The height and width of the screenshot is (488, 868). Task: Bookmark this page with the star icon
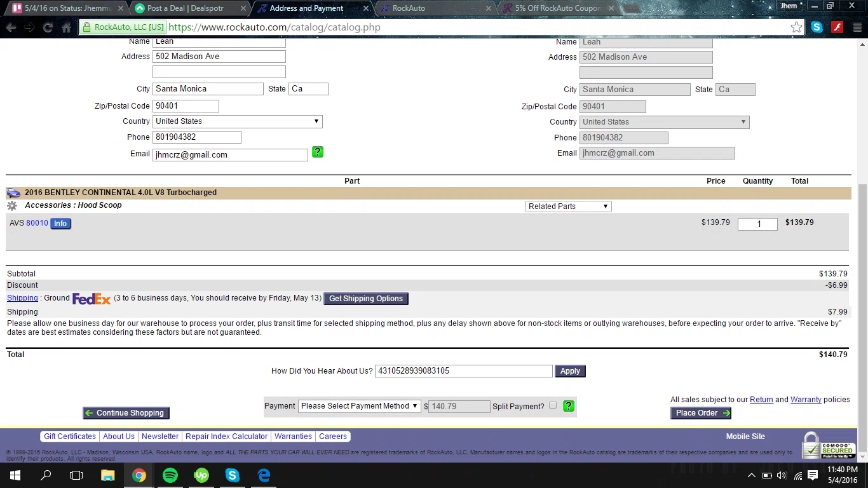pyautogui.click(x=796, y=27)
